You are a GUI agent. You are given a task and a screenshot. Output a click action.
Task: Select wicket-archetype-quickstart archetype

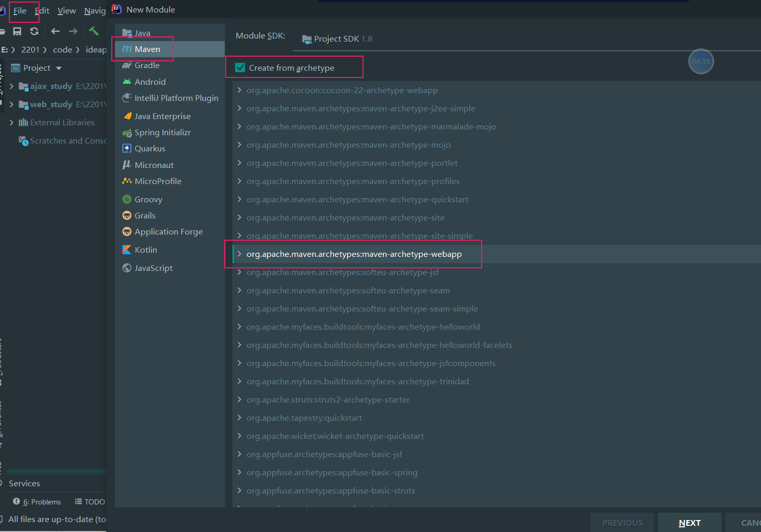tap(335, 436)
